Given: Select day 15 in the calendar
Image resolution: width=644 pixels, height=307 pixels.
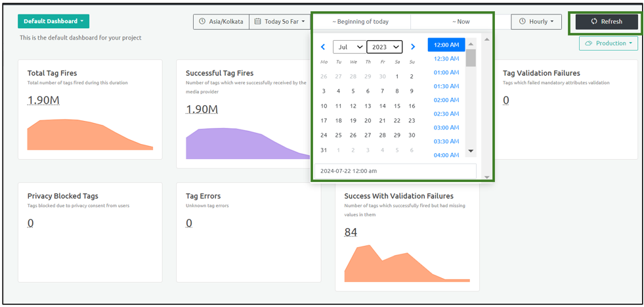Looking at the screenshot, I should pyautogui.click(x=397, y=106).
